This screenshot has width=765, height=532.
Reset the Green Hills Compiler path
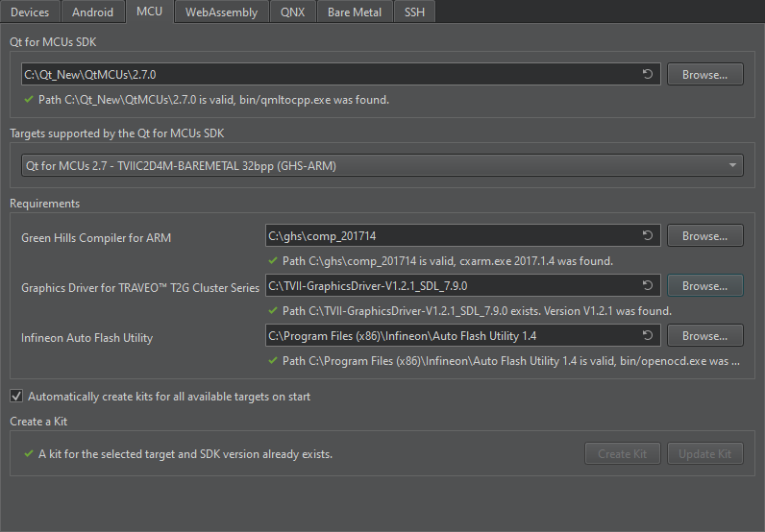click(648, 236)
